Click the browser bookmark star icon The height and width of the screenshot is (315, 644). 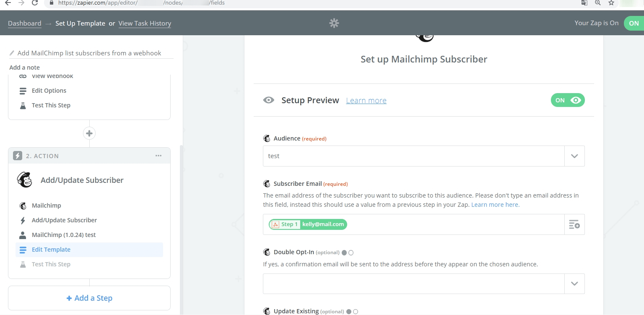[x=611, y=3]
